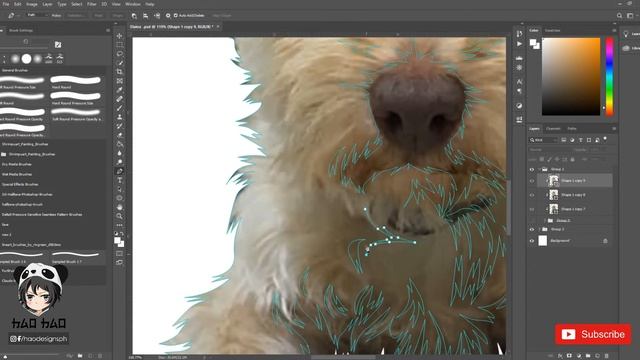Hide the top Group layer visibility
Viewport: 640px width, 360px height.
[x=532, y=169]
